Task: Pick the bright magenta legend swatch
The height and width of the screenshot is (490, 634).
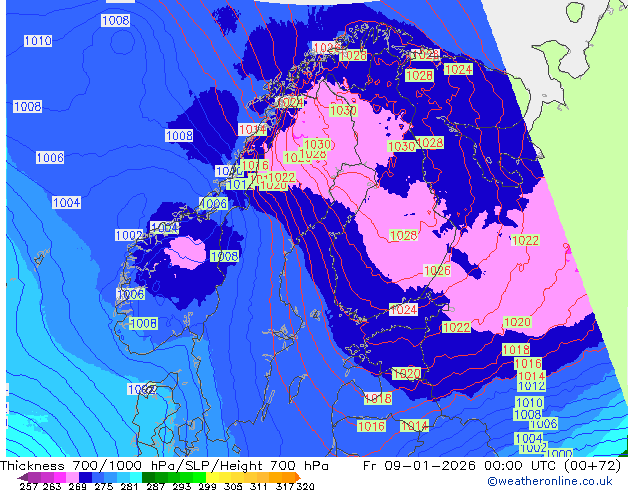Action: [x=60, y=477]
